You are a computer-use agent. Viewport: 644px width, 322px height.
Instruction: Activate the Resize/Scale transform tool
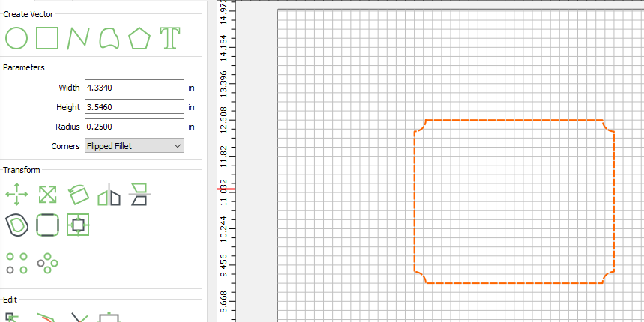click(x=48, y=195)
